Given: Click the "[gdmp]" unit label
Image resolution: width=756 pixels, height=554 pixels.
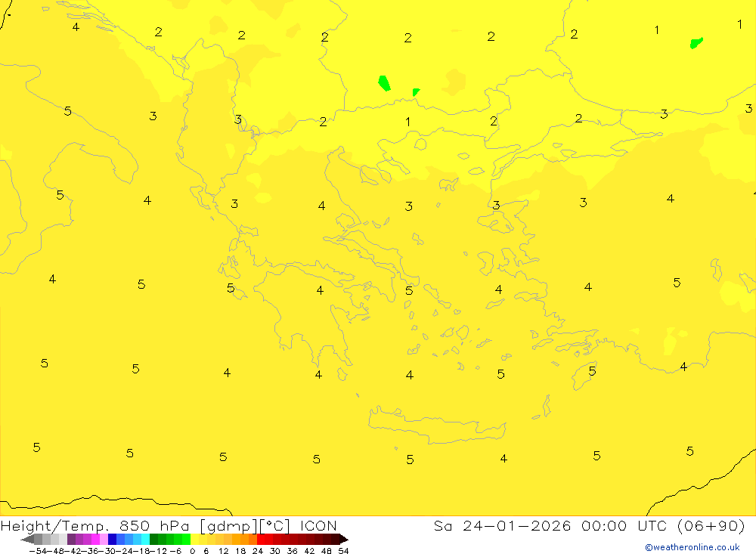Looking at the screenshot, I should point(228,526).
